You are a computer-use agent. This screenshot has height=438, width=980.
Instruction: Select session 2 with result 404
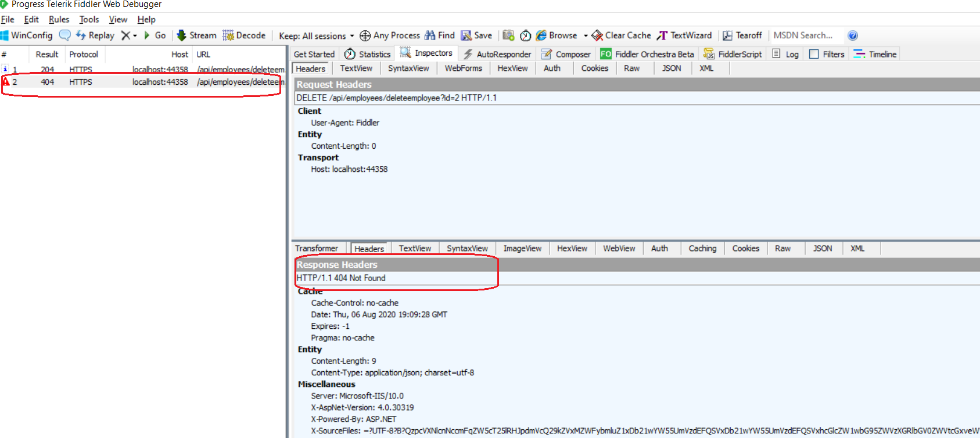[x=143, y=82]
